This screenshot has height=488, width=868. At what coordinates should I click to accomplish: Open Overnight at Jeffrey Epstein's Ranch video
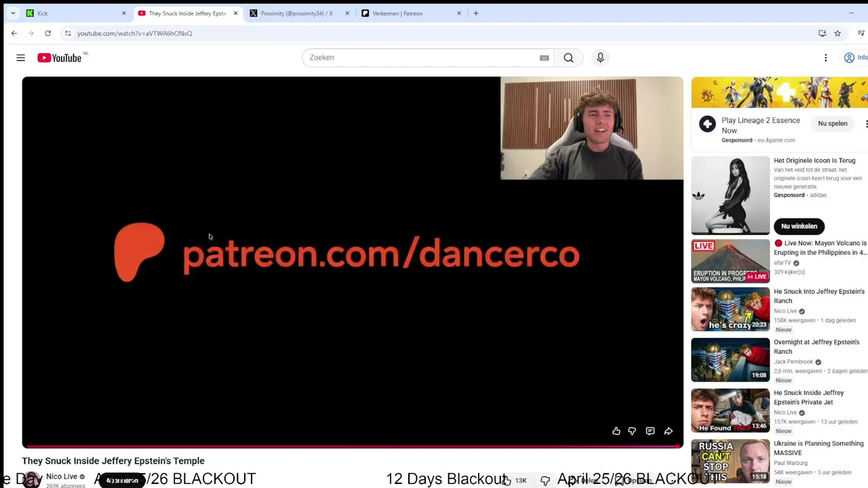click(816, 347)
